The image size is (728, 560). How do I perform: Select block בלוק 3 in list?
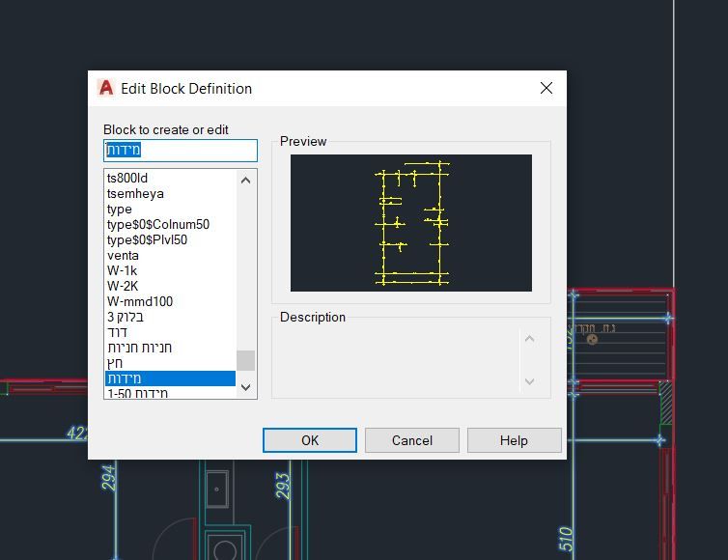tap(170, 317)
